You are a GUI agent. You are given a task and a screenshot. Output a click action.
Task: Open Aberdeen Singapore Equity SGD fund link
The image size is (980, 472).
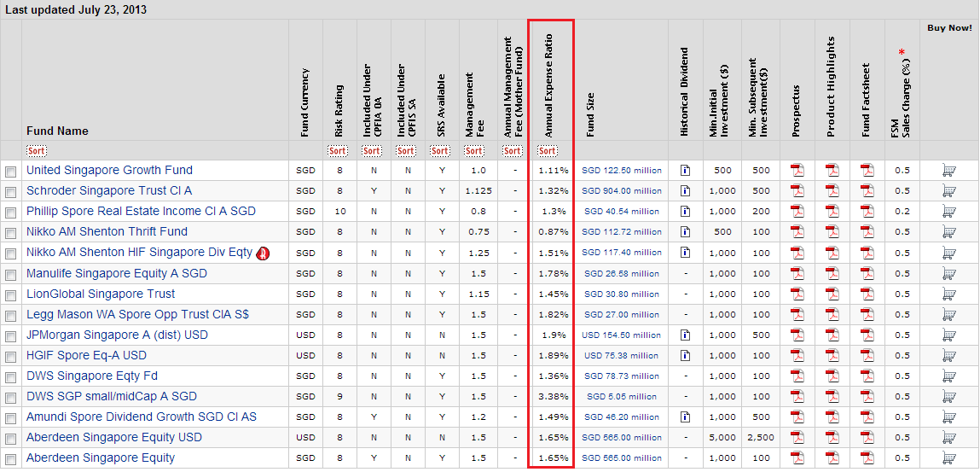click(x=101, y=458)
